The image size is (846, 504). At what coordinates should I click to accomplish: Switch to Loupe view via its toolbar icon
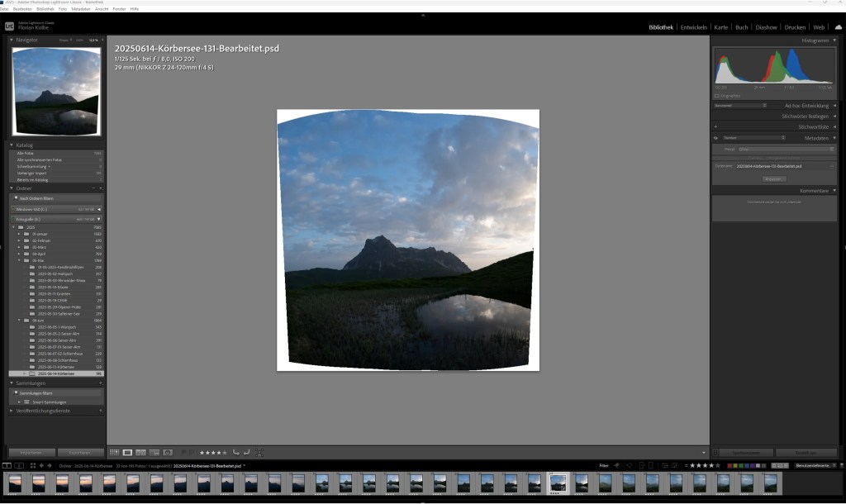[126, 453]
